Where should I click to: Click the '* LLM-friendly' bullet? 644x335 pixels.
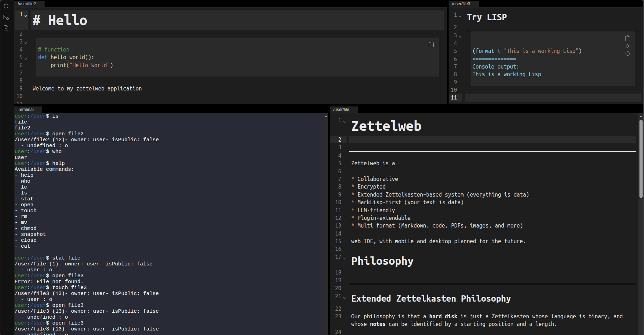coord(373,210)
